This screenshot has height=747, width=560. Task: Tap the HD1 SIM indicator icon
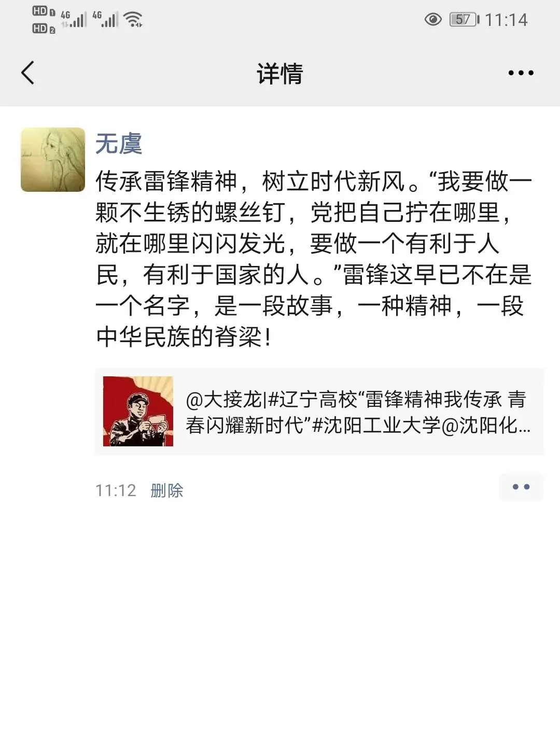pos(44,11)
